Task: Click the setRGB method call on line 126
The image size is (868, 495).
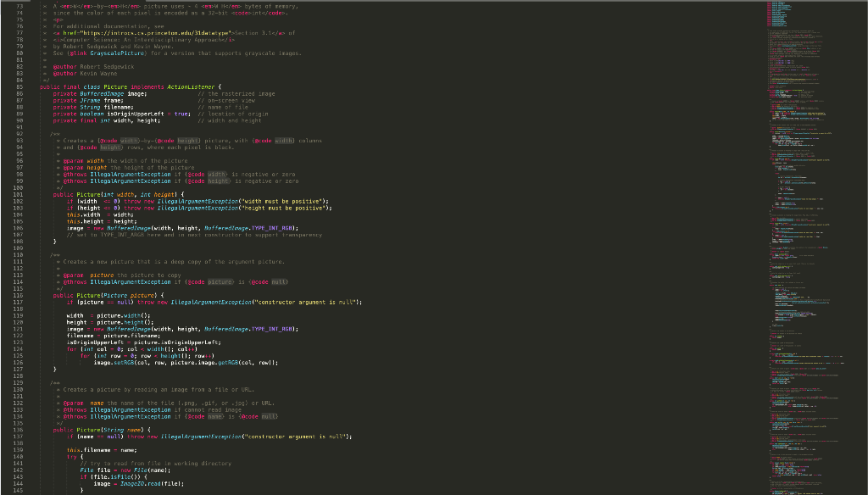Action: [124, 363]
